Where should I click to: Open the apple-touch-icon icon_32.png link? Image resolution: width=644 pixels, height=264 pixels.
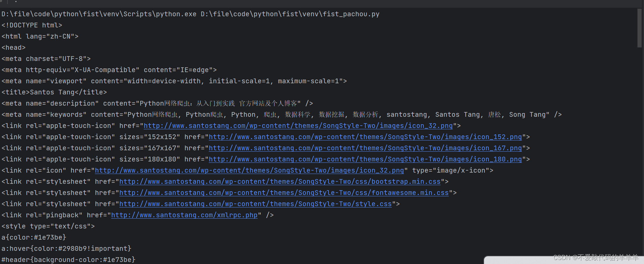pos(298,126)
